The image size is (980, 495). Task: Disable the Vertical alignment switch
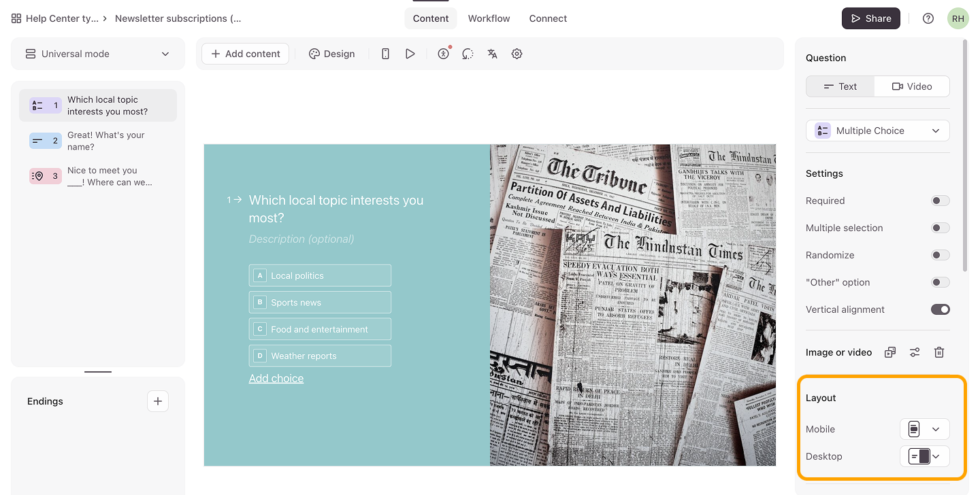(x=941, y=309)
